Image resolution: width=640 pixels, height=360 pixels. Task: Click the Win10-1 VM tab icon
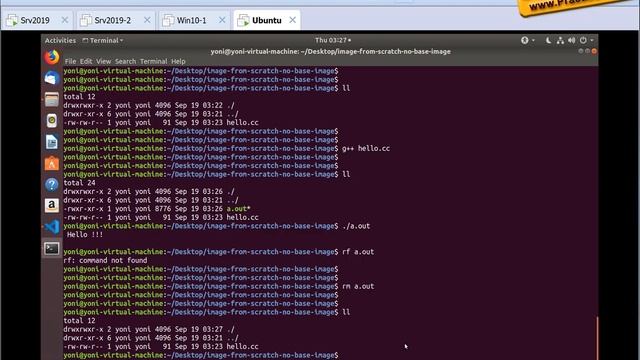click(x=168, y=20)
